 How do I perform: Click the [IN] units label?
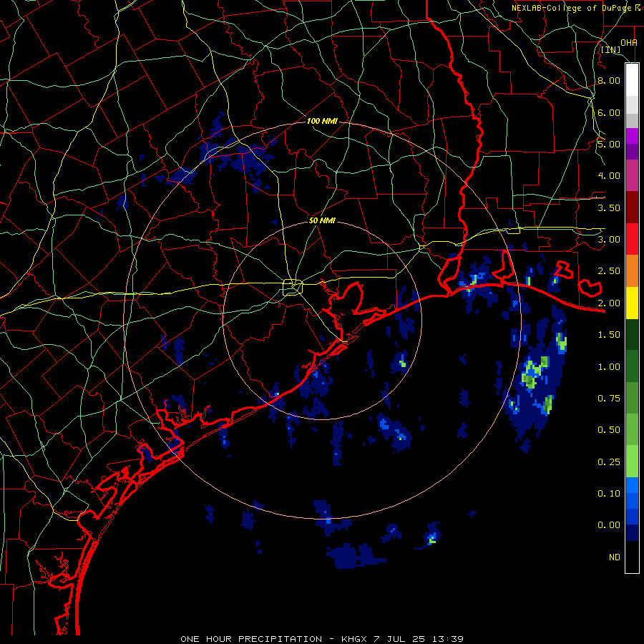[x=611, y=50]
